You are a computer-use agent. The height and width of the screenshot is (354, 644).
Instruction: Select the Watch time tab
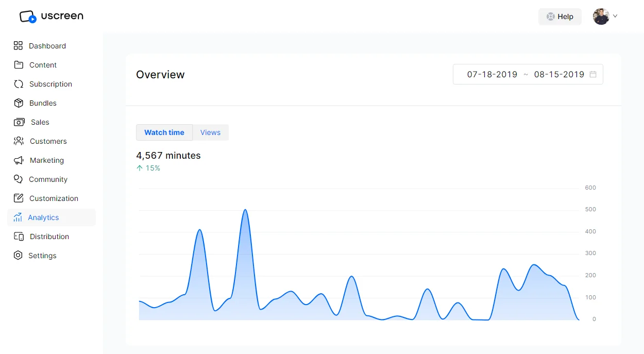(164, 132)
